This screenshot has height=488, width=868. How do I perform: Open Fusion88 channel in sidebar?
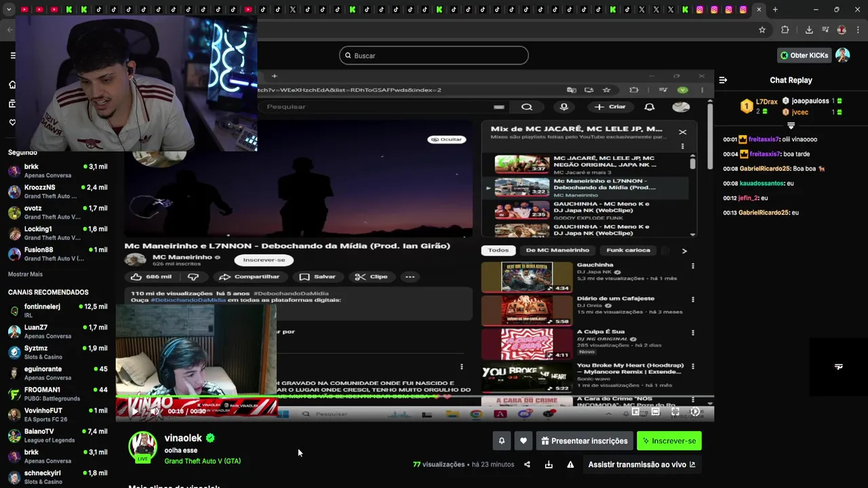point(57,254)
